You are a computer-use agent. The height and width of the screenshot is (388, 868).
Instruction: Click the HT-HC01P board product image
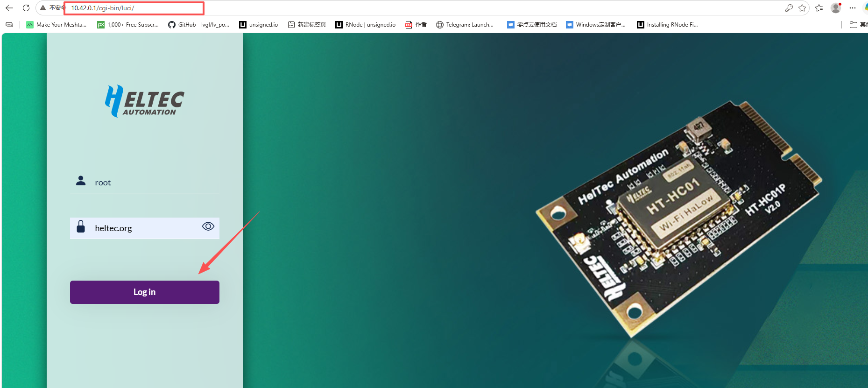678,219
